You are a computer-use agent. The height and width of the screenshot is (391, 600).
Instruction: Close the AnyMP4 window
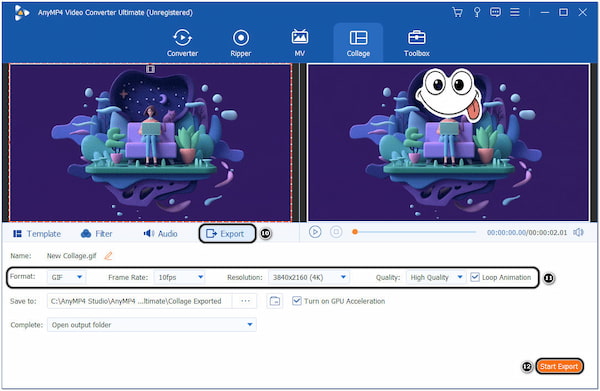coord(582,13)
